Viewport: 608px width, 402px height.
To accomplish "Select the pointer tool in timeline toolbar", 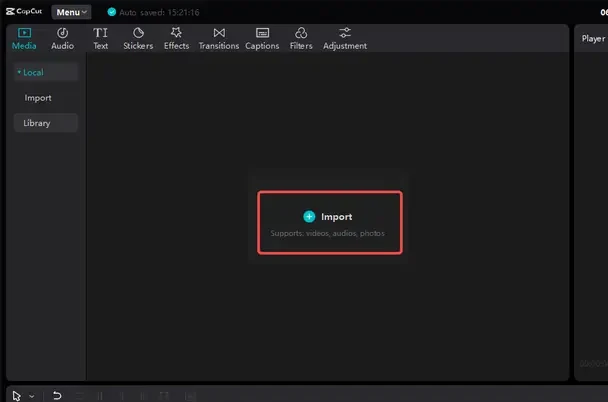I will point(16,396).
